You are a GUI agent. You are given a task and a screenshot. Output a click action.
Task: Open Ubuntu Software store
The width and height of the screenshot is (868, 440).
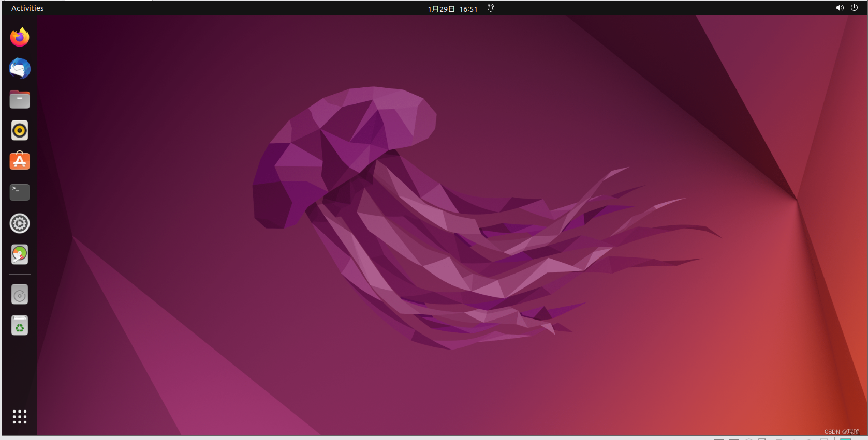[x=20, y=161]
